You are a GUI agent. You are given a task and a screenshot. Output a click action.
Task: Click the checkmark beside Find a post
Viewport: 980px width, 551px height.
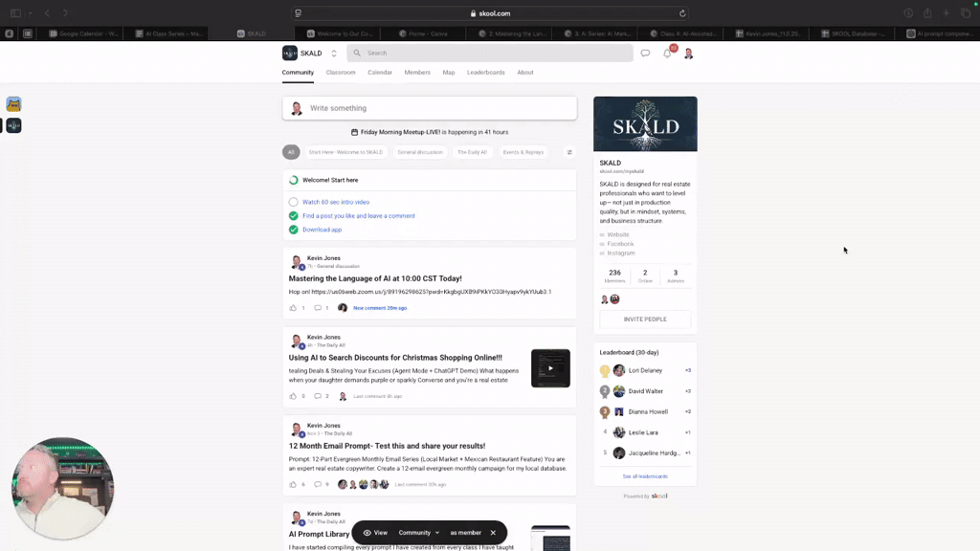click(293, 215)
